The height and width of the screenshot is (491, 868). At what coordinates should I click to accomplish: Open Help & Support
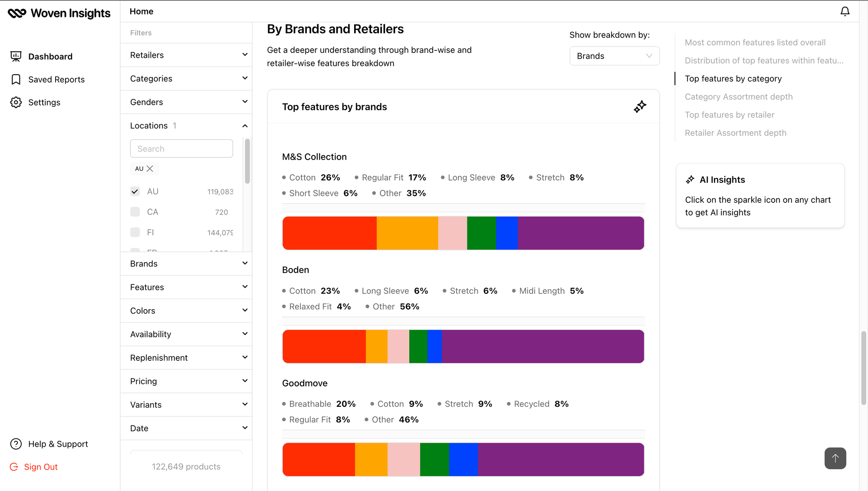(x=58, y=444)
